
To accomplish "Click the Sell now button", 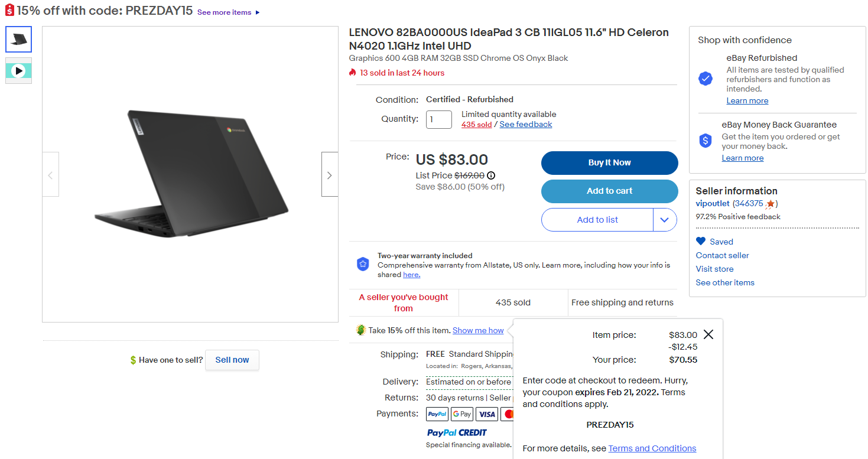I will tap(232, 360).
